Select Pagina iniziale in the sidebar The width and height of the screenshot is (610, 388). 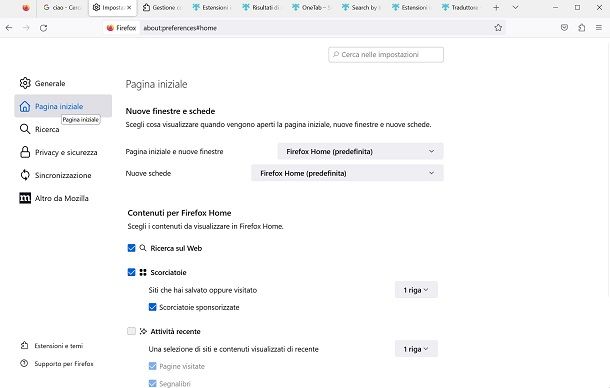[x=63, y=106]
